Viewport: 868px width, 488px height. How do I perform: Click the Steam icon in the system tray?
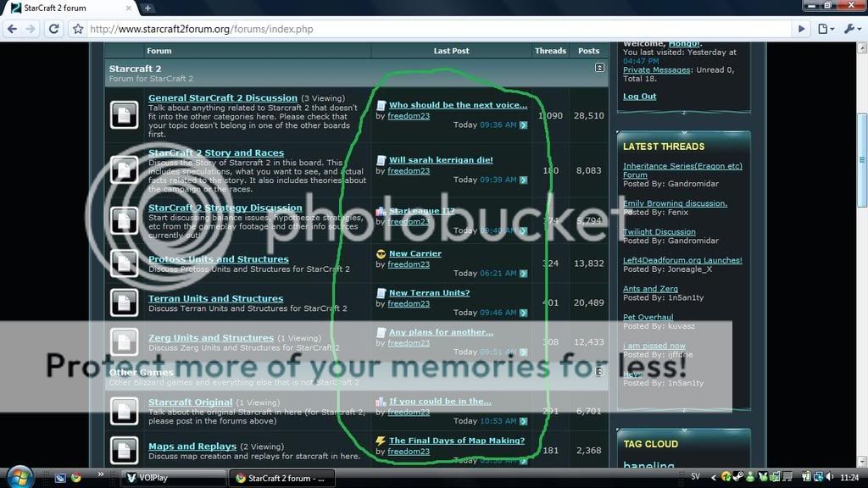click(x=738, y=476)
